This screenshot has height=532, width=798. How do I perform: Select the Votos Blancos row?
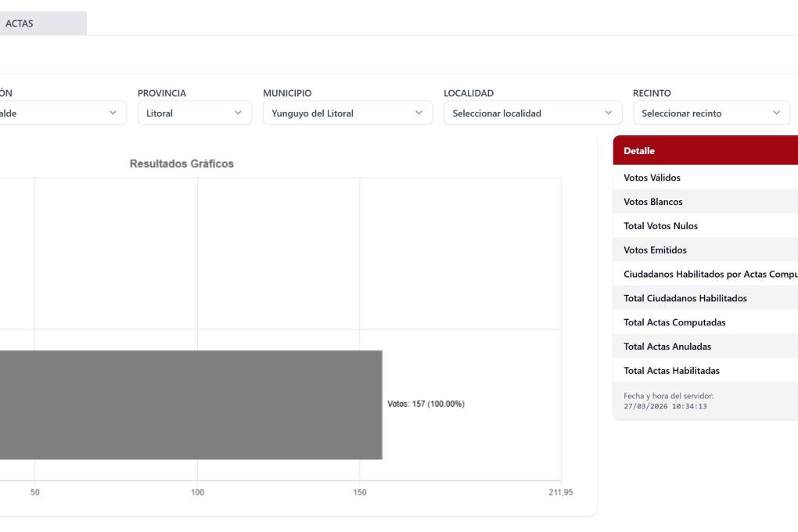(x=704, y=202)
